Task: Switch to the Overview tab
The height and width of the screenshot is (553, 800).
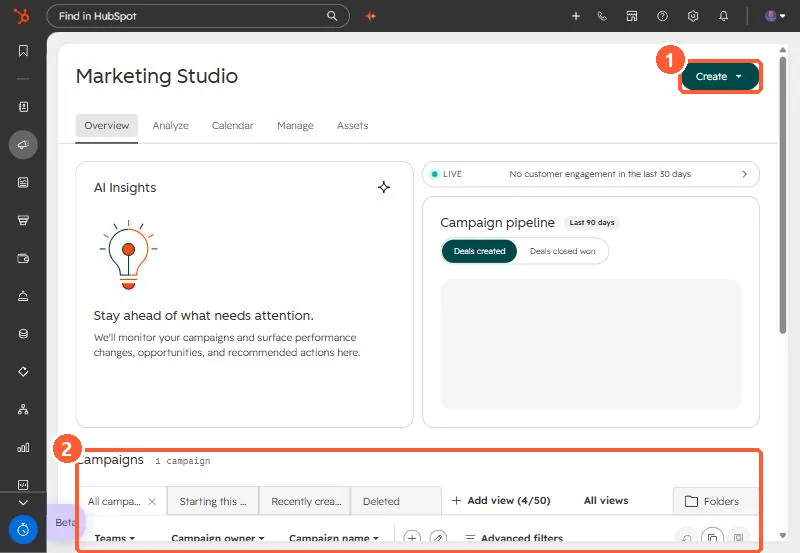Action: tap(107, 125)
